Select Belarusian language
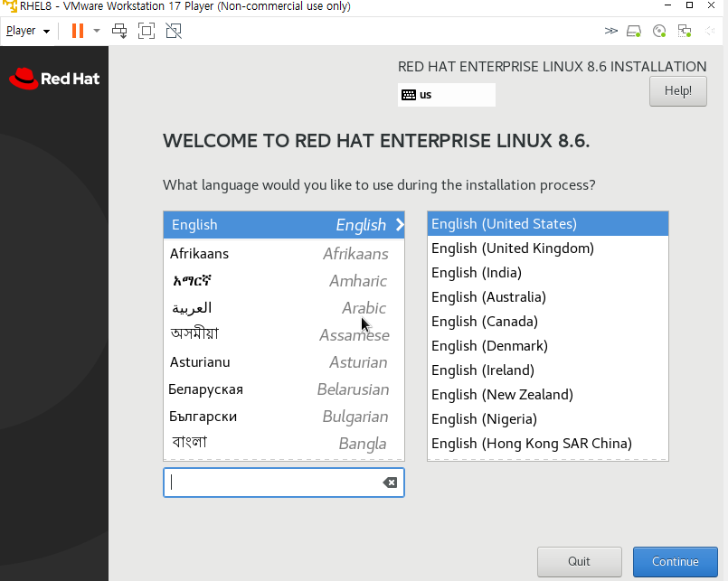Viewport: 728px width, 581px height. point(284,389)
